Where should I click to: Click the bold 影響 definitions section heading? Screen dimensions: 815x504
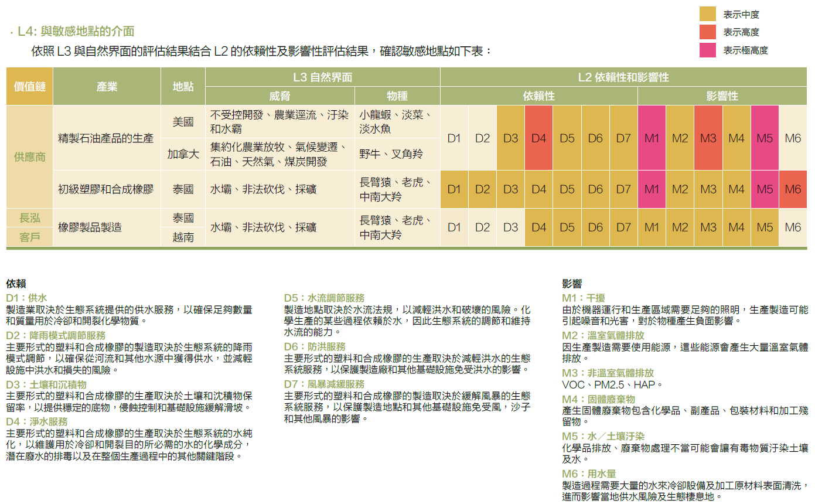point(572,284)
